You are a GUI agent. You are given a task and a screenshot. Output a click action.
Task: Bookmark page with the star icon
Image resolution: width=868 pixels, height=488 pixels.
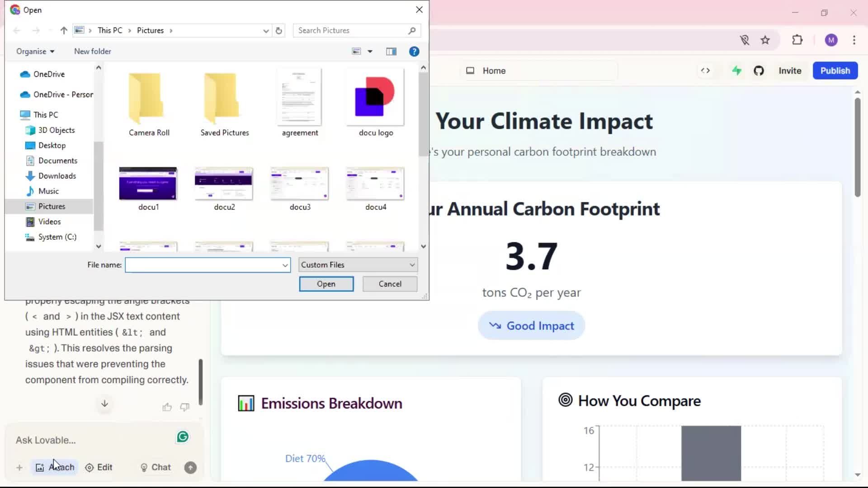click(x=765, y=40)
